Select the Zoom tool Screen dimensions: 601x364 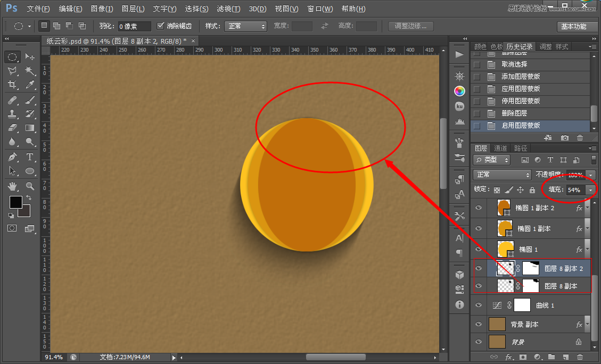pos(30,186)
